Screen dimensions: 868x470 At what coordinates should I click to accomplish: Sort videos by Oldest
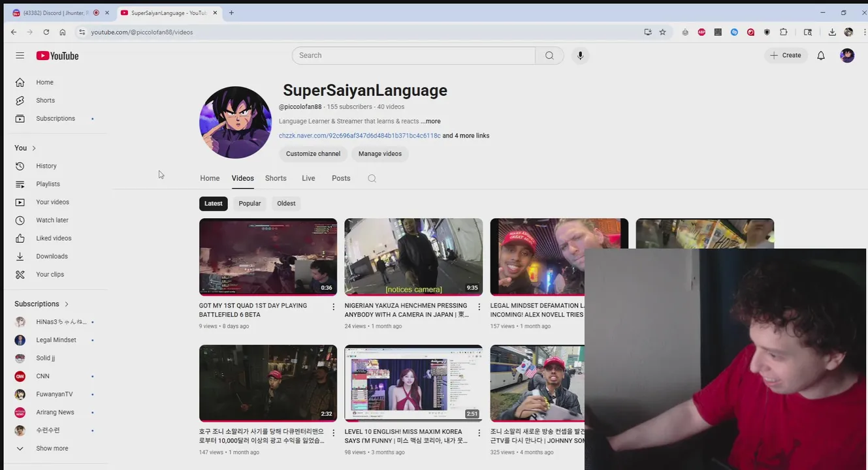pyautogui.click(x=286, y=204)
